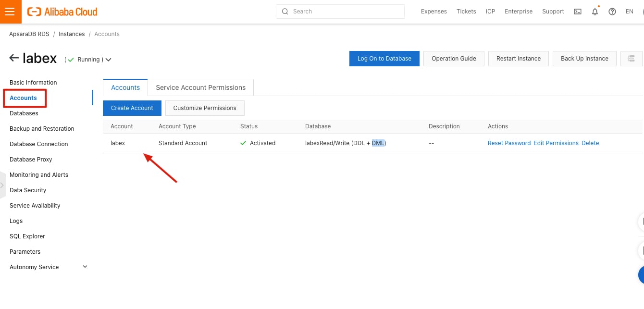Click the labex account name cell
The width and height of the screenshot is (644, 309).
(118, 143)
